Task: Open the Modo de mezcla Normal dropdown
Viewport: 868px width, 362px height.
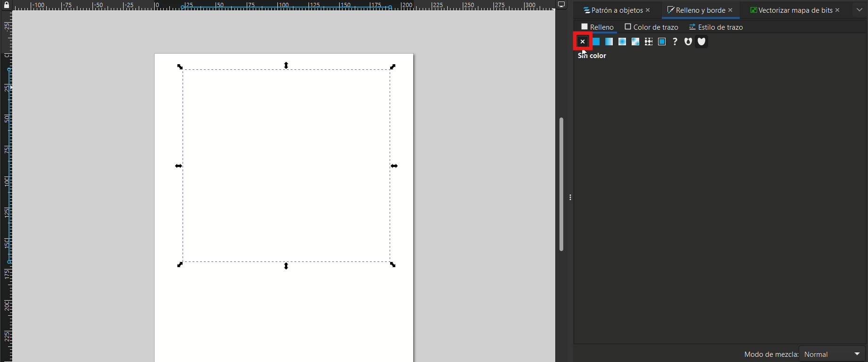Action: tap(833, 354)
